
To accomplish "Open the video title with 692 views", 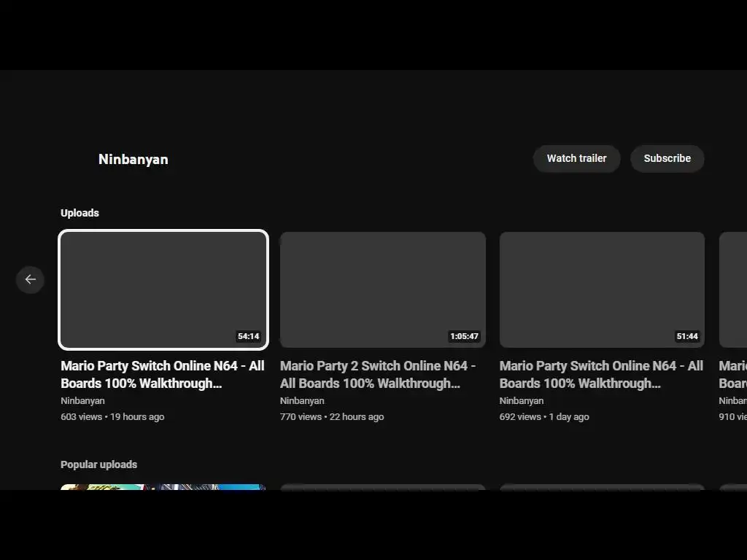I will point(601,374).
